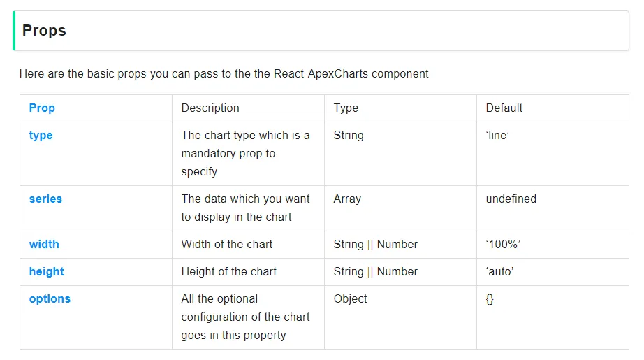The image size is (644, 360).
Task: Click the 'Props' section heading
Action: [x=44, y=31]
